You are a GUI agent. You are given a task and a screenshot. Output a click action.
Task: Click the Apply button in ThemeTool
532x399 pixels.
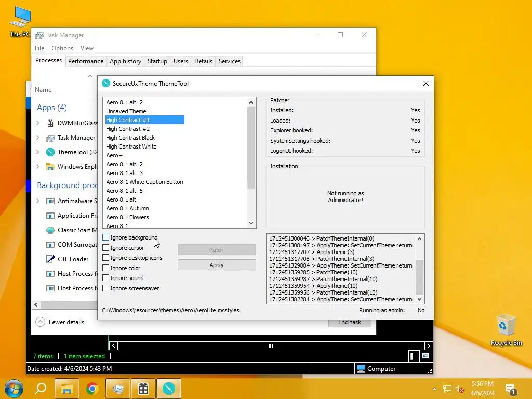tap(217, 265)
